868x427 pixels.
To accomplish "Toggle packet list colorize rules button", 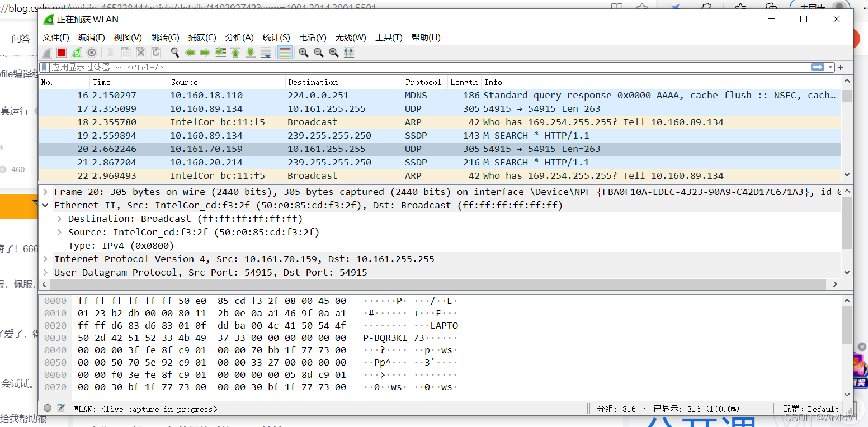I will coord(285,53).
